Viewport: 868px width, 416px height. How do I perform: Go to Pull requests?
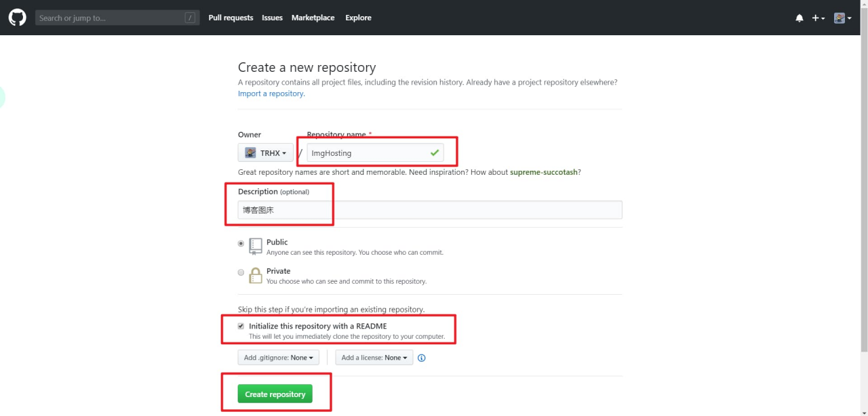231,18
